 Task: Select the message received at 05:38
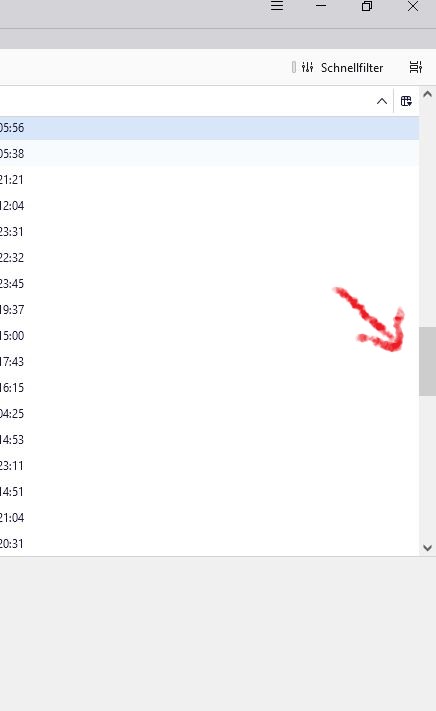tap(209, 154)
